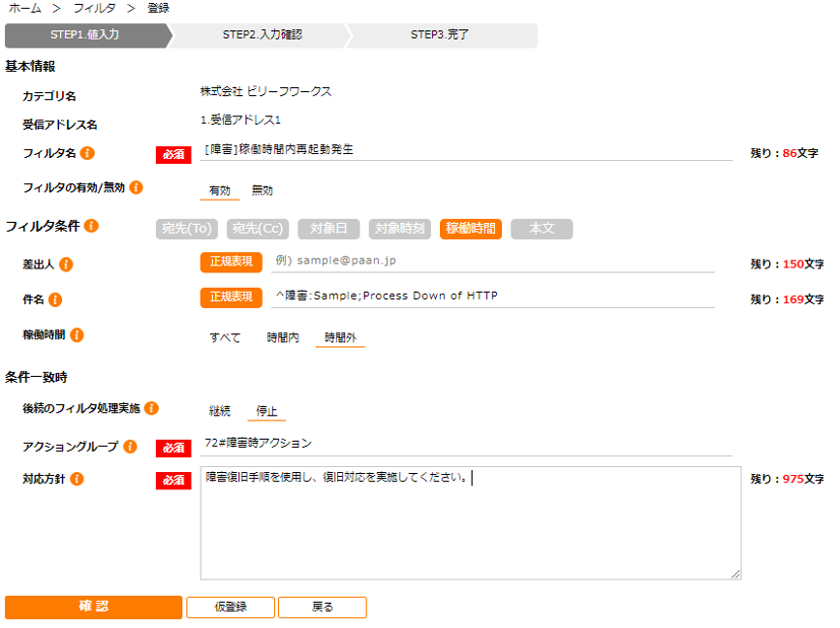Click info icon next to フィルタ名

click(x=87, y=153)
